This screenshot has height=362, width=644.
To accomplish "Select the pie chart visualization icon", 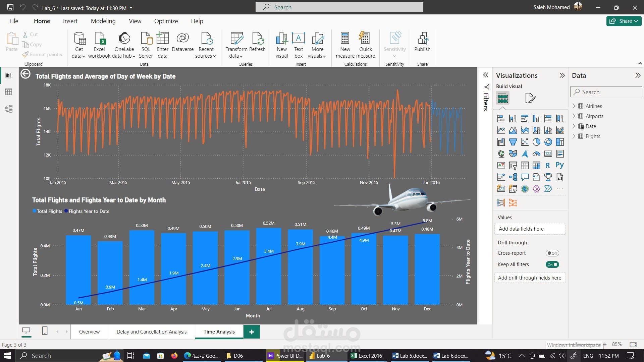I will [536, 142].
